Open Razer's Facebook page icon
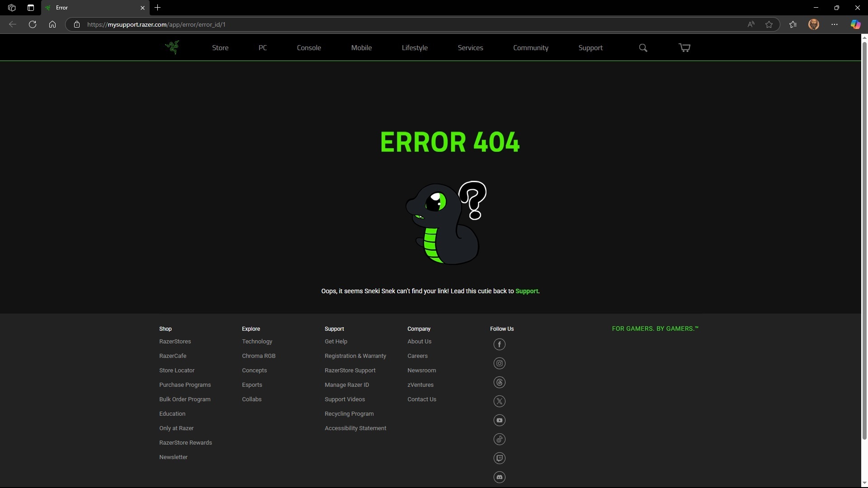The width and height of the screenshot is (868, 488). coord(499,344)
